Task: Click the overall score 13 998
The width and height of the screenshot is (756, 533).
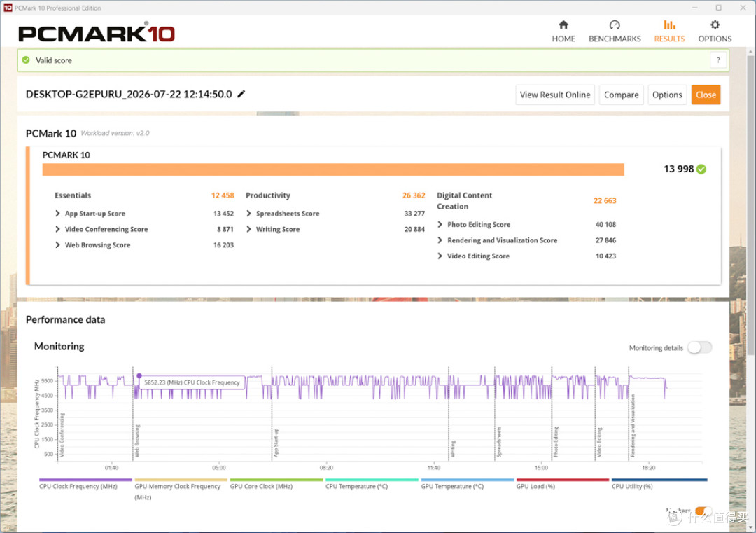Action: 678,169
